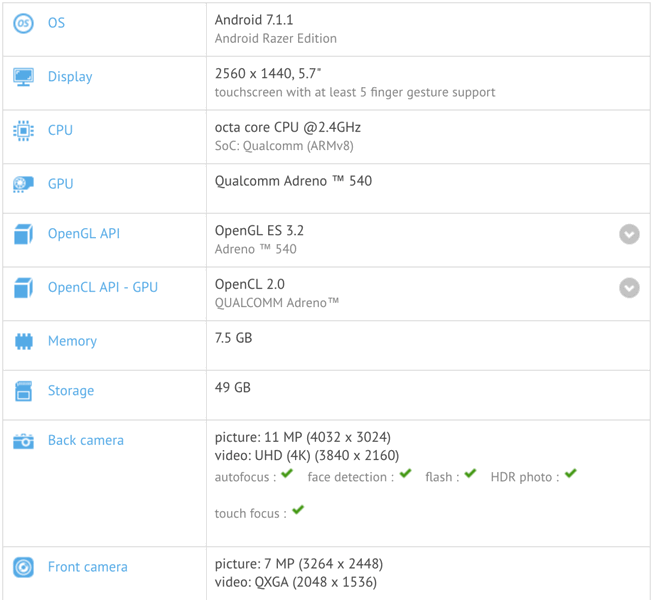Click the OpenCL API cube icon
Screen dimensions: 654x600
click(23, 288)
